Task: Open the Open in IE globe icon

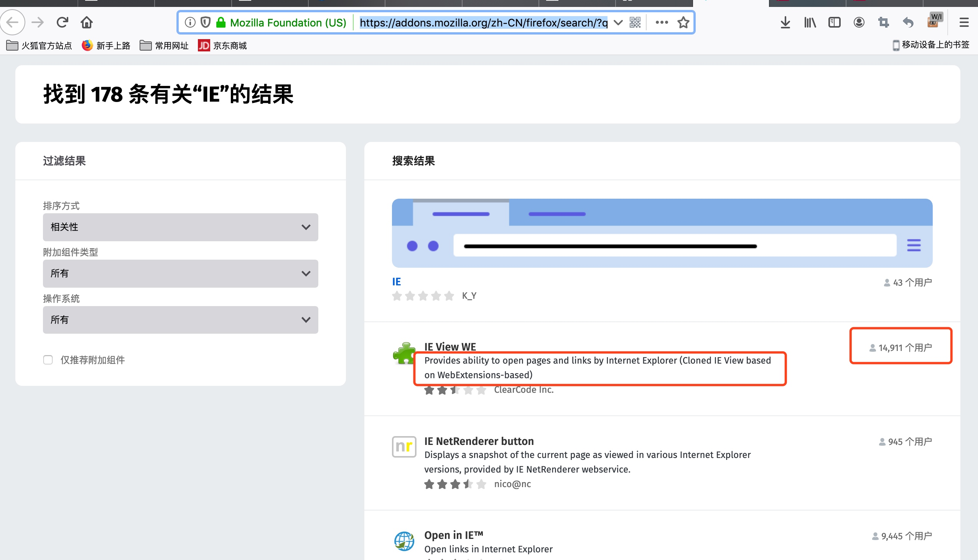Action: tap(404, 541)
